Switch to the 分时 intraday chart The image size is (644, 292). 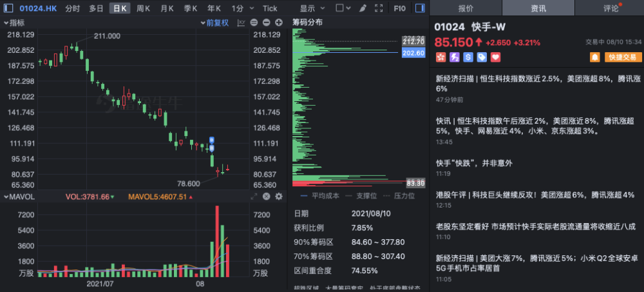[72, 8]
